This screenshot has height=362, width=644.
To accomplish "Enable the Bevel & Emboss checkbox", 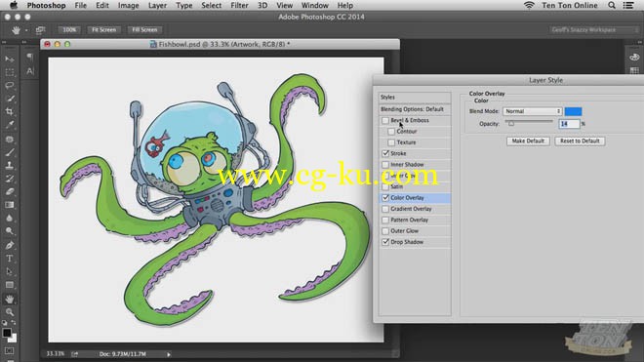I will coord(384,120).
